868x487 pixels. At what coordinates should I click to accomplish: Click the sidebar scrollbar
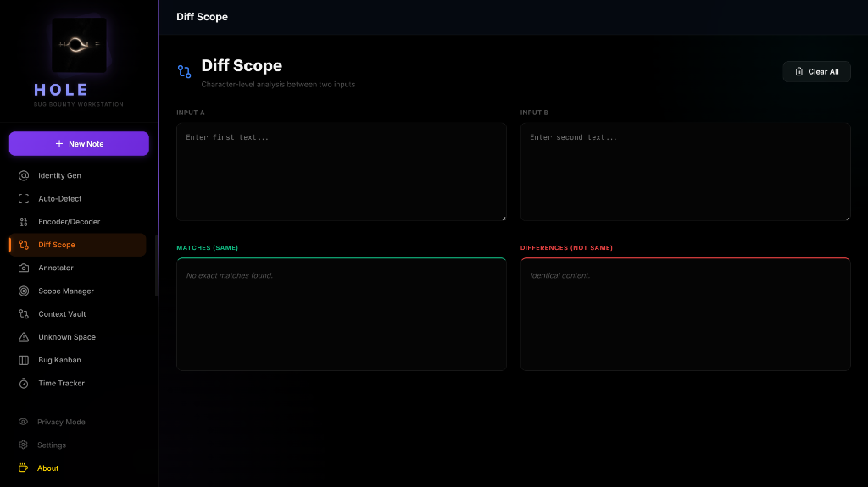click(x=157, y=266)
